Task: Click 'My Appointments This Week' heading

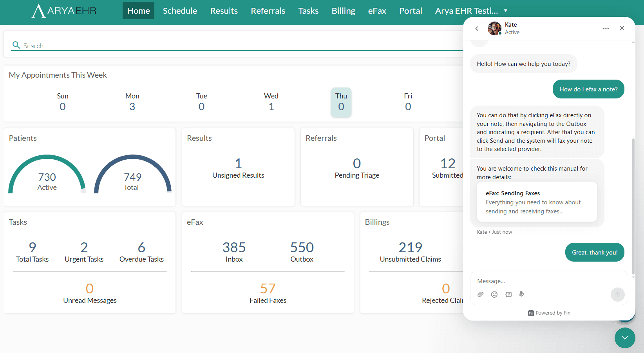Action: [x=58, y=75]
